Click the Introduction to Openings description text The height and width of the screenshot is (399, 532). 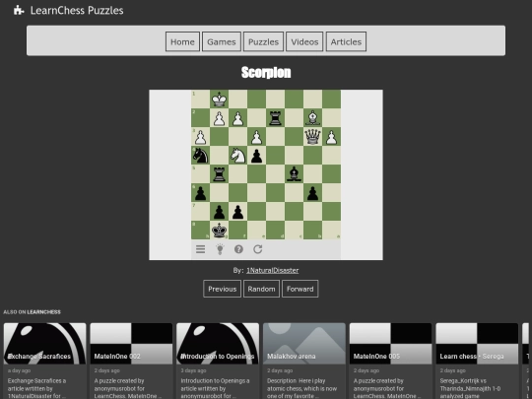(x=215, y=388)
